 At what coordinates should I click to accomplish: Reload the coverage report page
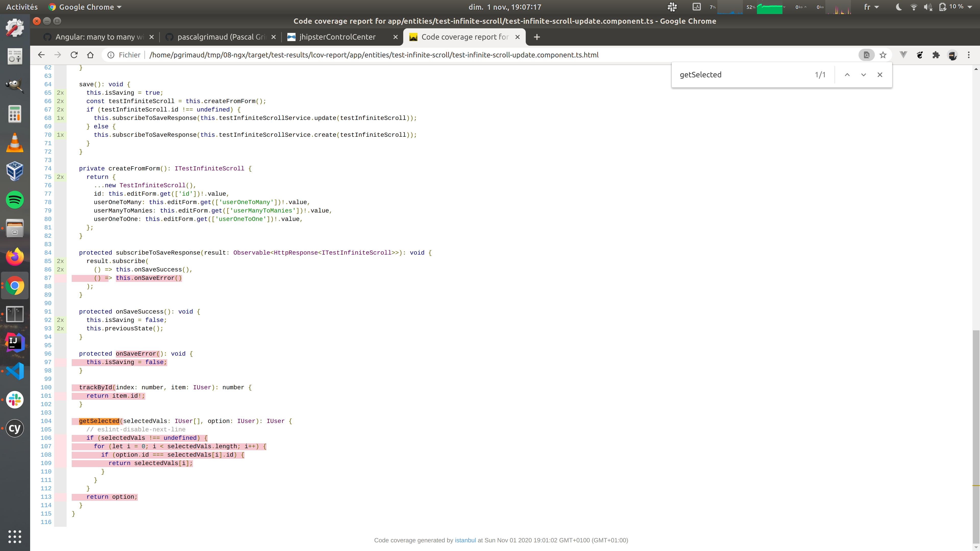tap(74, 55)
